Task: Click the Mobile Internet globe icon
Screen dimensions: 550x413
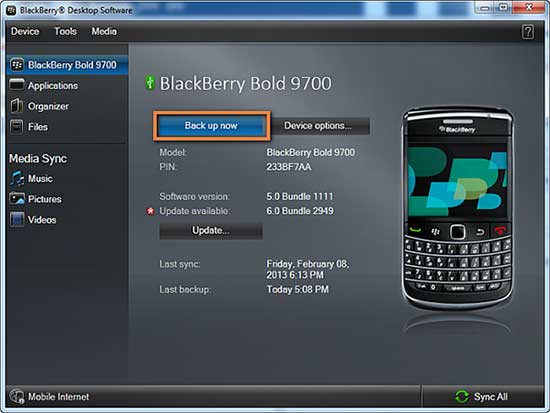Action: pyautogui.click(x=16, y=397)
